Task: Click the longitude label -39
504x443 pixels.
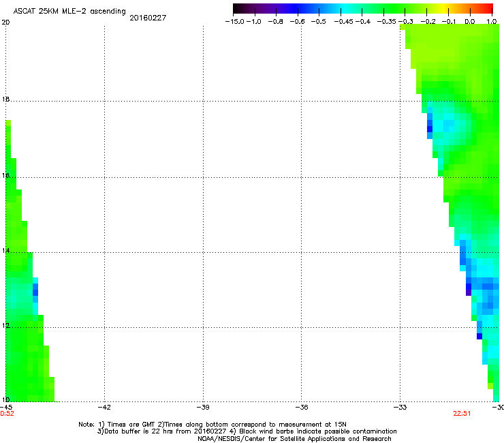Action: (x=203, y=407)
